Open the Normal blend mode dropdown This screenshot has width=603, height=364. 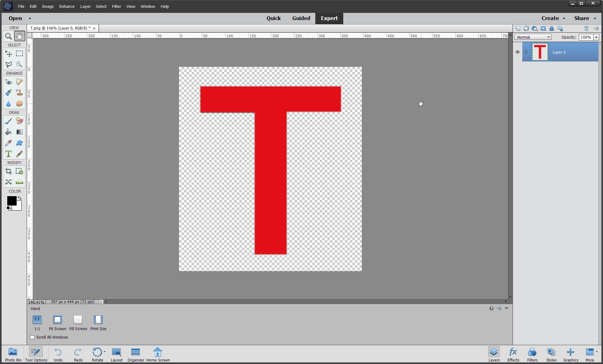coord(533,37)
